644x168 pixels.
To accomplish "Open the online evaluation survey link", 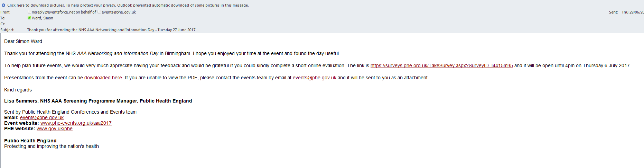I will [x=441, y=65].
